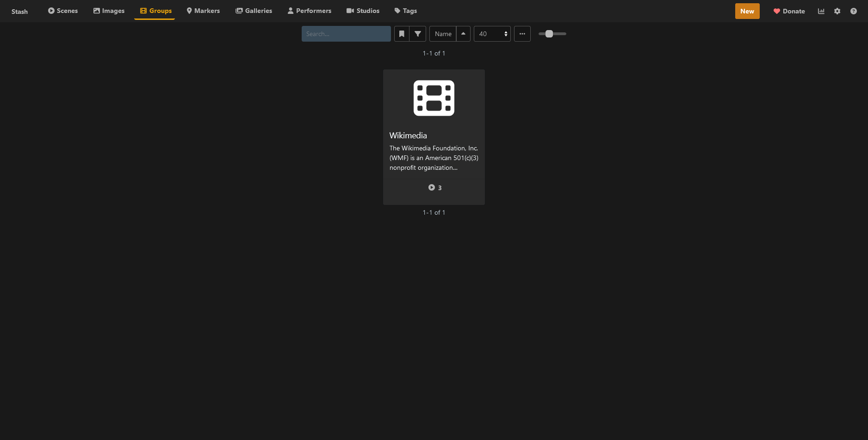Click the Wikimedia Foundation description text
This screenshot has width=868, height=440.
click(x=434, y=158)
